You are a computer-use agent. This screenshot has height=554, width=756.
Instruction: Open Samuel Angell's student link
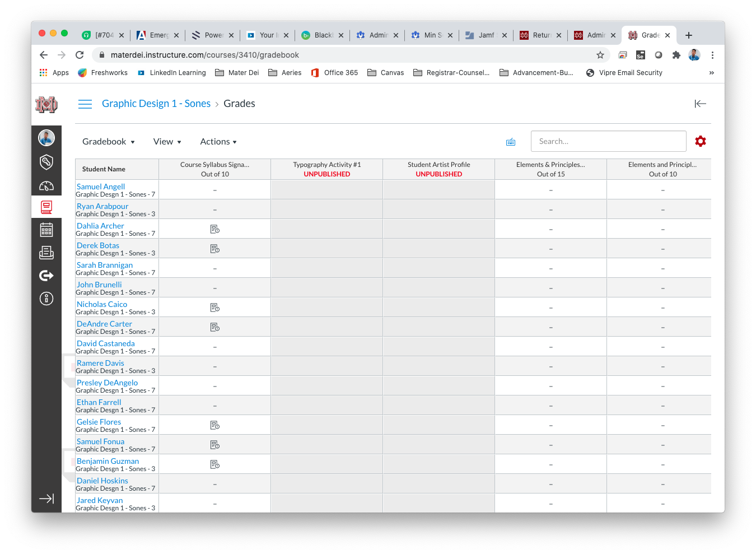[101, 187]
